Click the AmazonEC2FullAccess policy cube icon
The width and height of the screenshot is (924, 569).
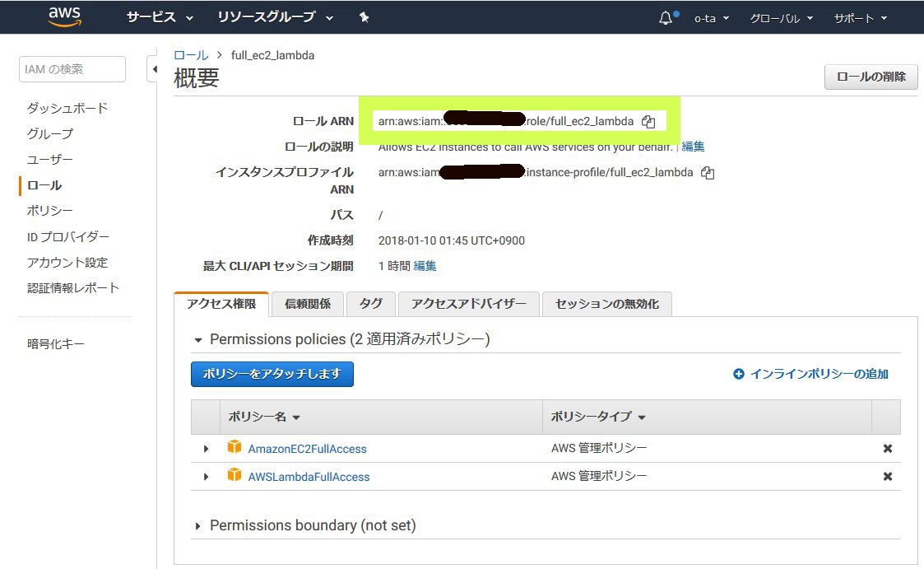pyautogui.click(x=234, y=447)
